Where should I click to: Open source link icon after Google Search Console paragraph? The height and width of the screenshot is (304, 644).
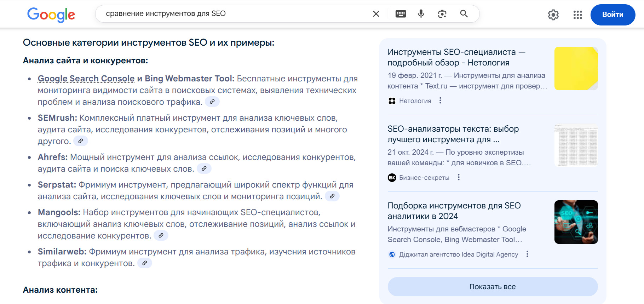pyautogui.click(x=212, y=102)
